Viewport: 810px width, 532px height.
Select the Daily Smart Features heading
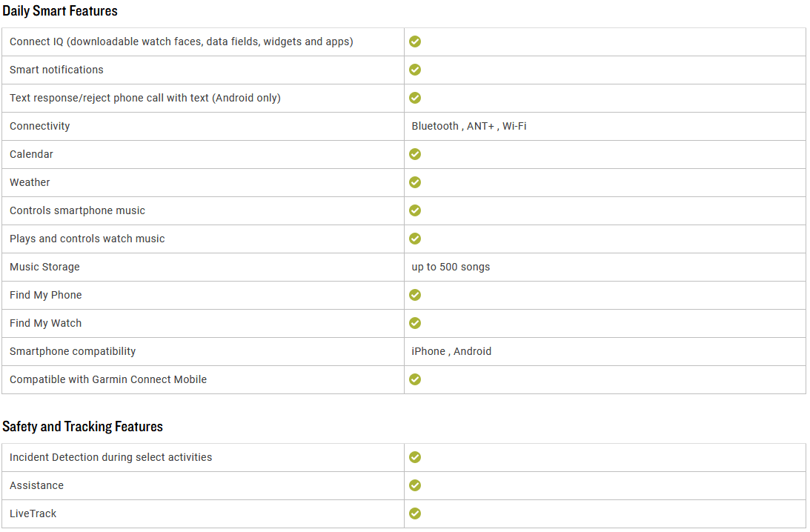coord(60,11)
